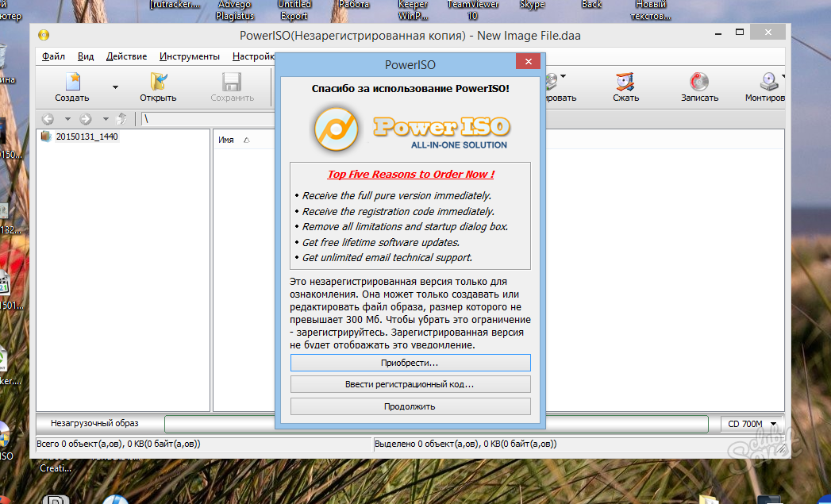This screenshot has height=504, width=831.
Task: Select the Работа desktop shortcut
Action: coord(354,6)
